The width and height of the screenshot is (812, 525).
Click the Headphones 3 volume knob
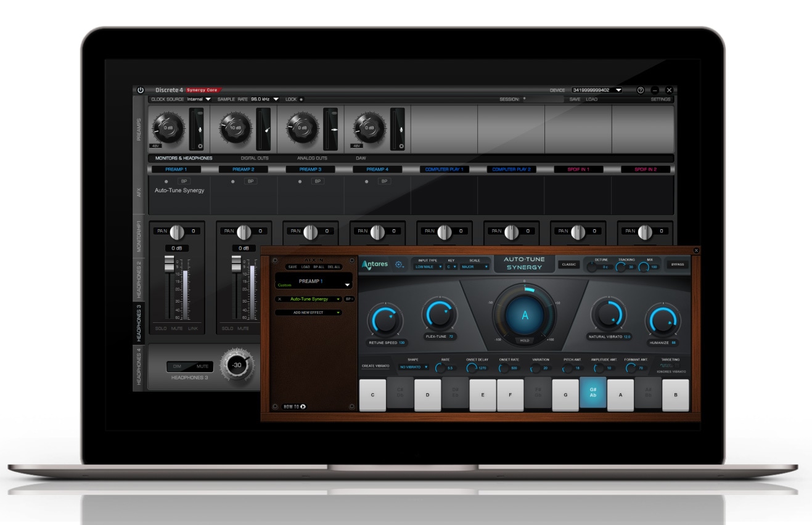point(237,365)
